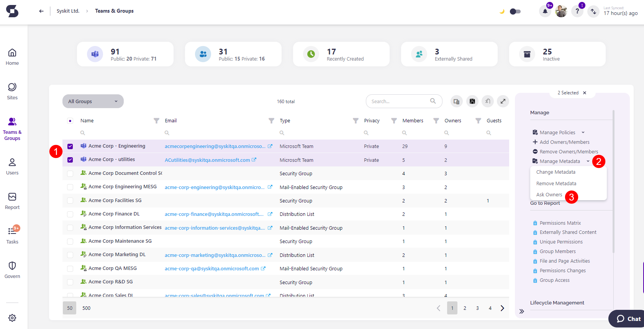This screenshot has height=329, width=644.
Task: Click the sync arrows icon
Action: (x=593, y=11)
